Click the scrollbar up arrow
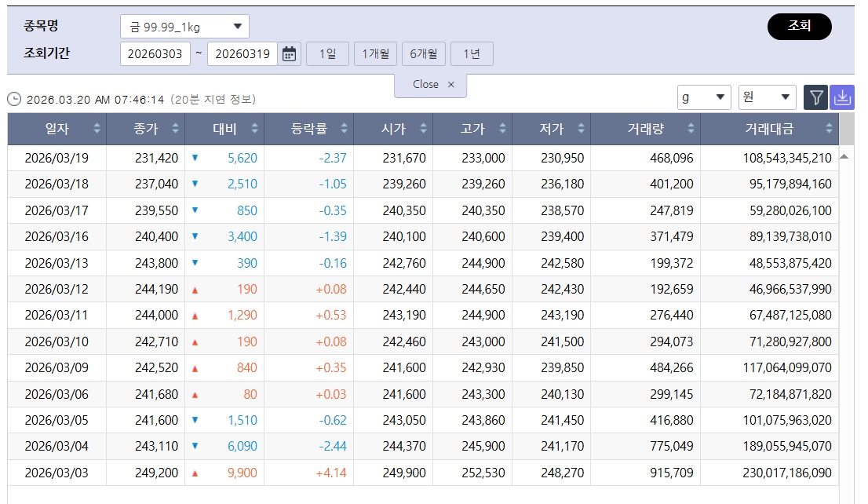This screenshot has width=868, height=504. pos(844,157)
